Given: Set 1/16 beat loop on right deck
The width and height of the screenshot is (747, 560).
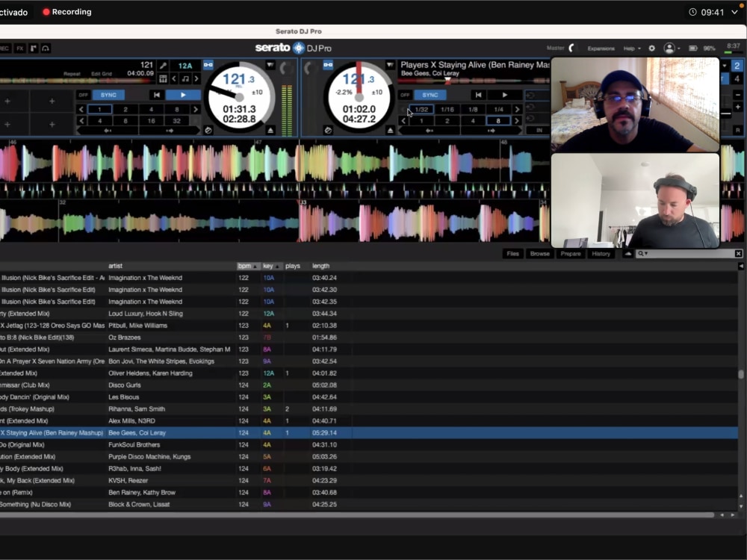Looking at the screenshot, I should (x=447, y=110).
